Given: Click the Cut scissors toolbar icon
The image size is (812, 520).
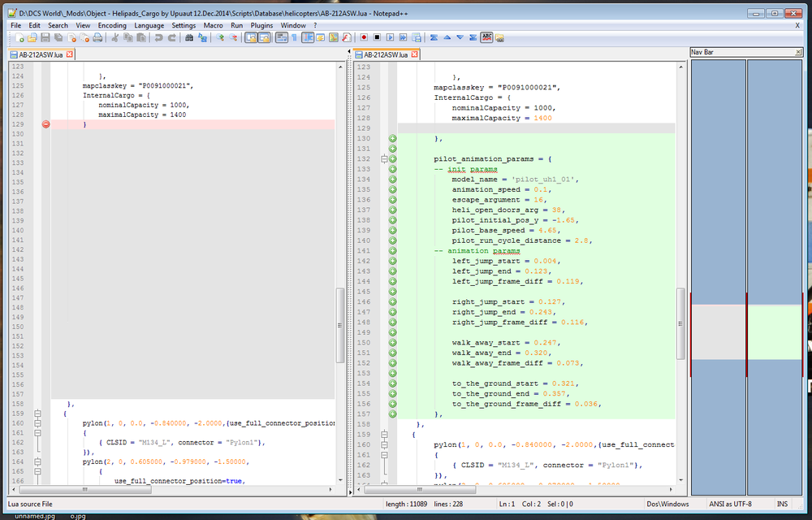Looking at the screenshot, I should tap(115, 37).
